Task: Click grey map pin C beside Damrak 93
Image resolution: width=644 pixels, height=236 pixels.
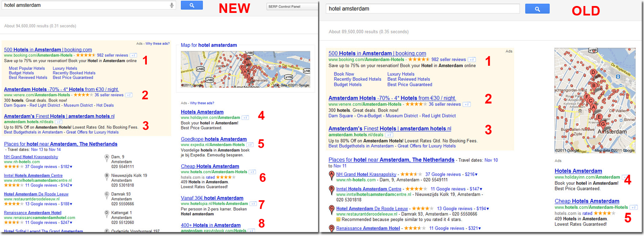Action: 107,195
